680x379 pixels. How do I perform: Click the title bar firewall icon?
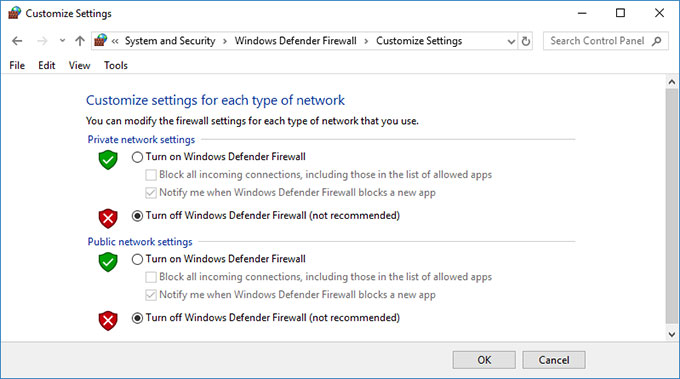[14, 13]
